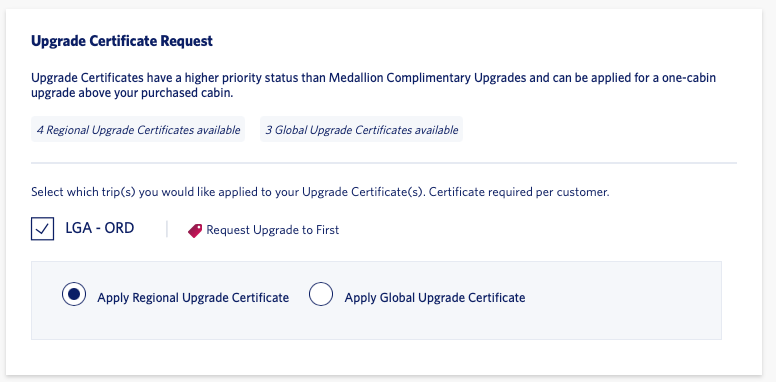The height and width of the screenshot is (382, 776).
Task: Click the red tag icon beside Request Upgrade
Action: pos(195,231)
